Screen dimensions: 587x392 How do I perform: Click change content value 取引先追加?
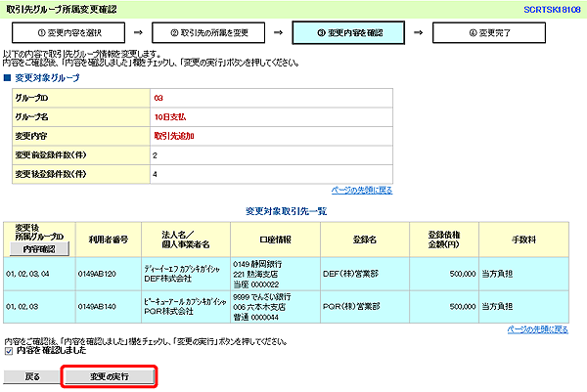(174, 136)
